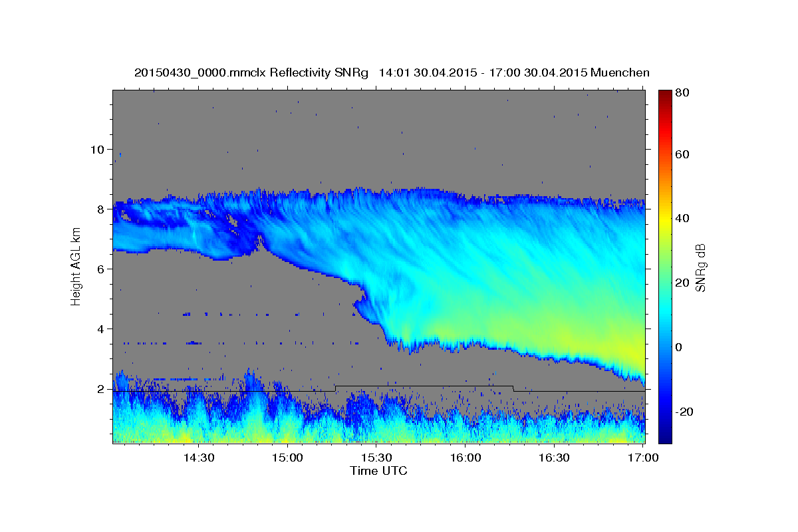Click the colorbar value 40

(682, 218)
